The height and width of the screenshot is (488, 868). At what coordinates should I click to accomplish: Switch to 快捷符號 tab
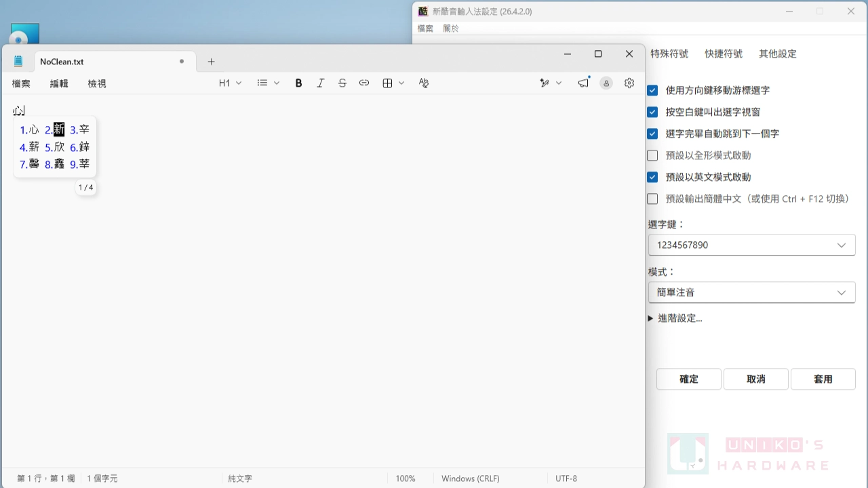click(724, 54)
